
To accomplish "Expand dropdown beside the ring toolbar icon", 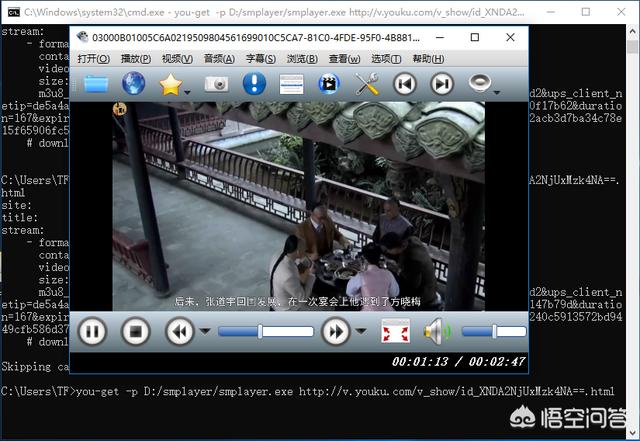I will (497, 93).
